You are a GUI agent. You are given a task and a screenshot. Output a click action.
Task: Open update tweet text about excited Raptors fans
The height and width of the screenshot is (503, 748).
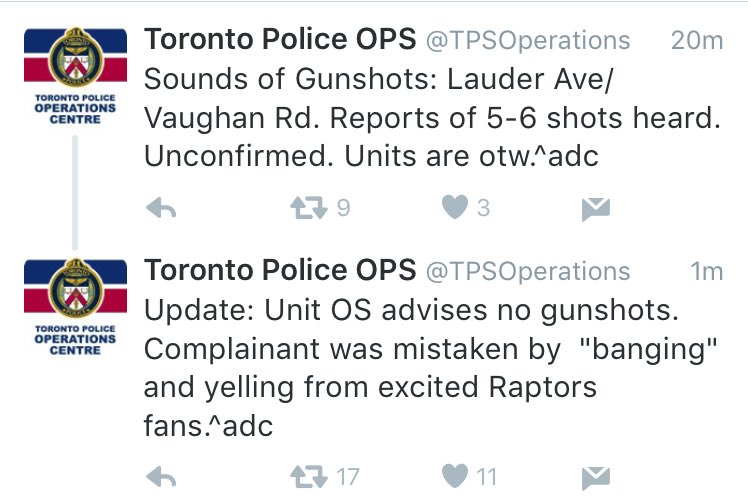[x=430, y=367]
